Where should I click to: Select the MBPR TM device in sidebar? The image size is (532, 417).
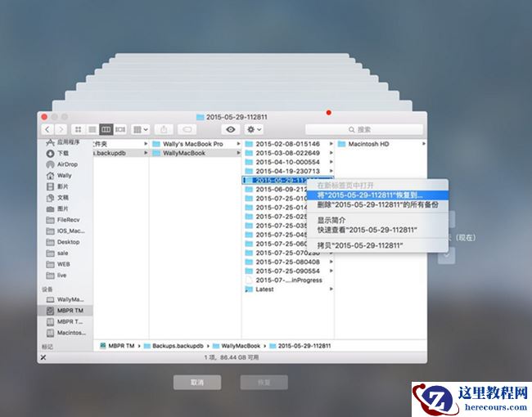point(65,311)
